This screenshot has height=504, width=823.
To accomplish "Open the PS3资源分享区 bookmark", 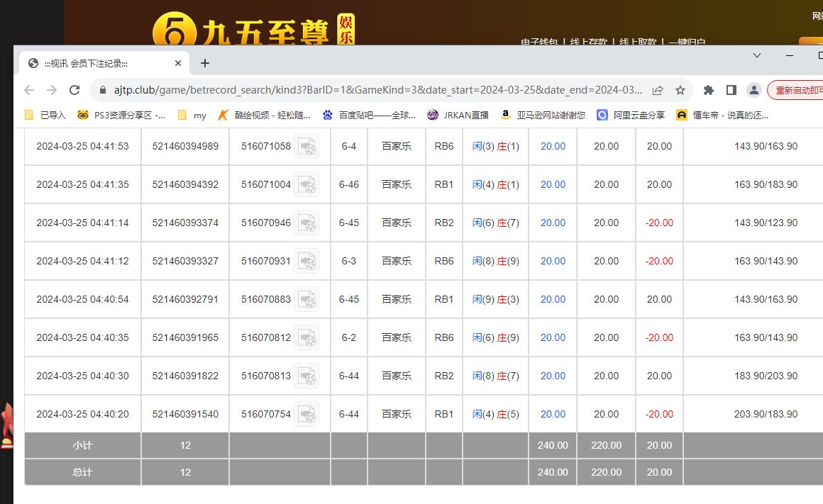I will 122,115.
